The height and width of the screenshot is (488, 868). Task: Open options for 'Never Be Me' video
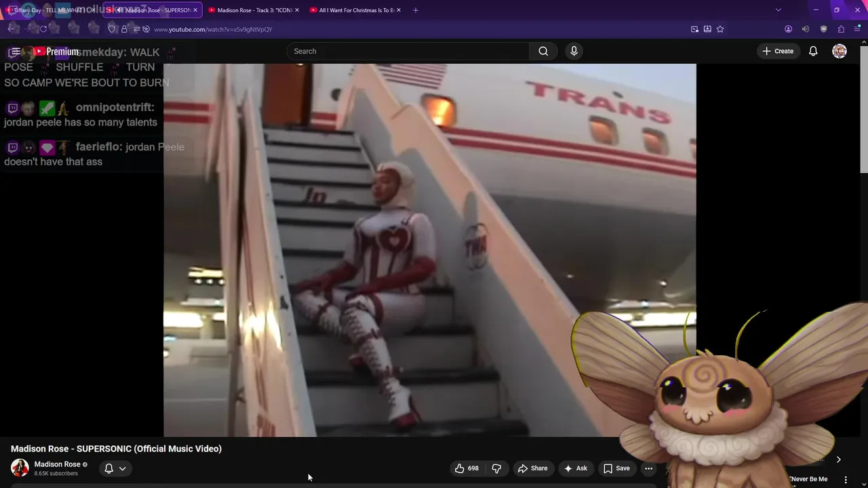846,479
